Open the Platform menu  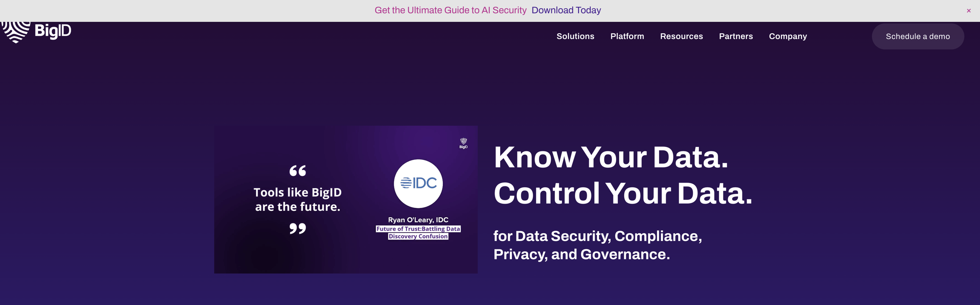pyautogui.click(x=627, y=37)
